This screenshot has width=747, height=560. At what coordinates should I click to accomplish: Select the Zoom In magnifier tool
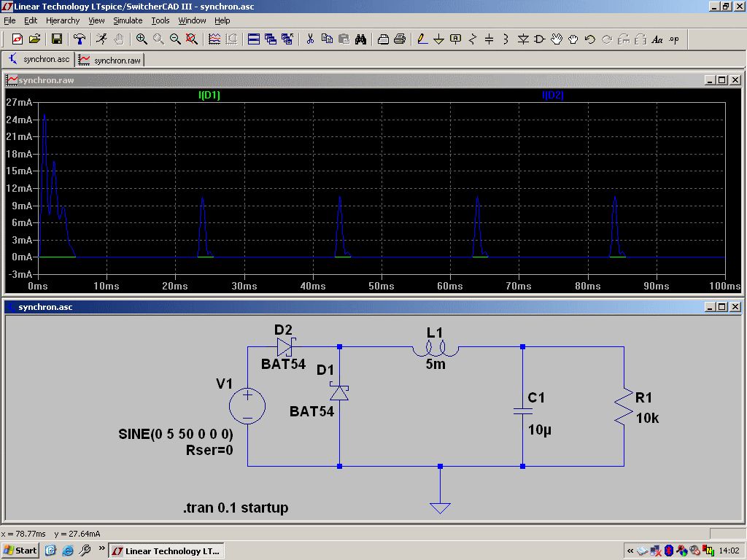pos(142,39)
